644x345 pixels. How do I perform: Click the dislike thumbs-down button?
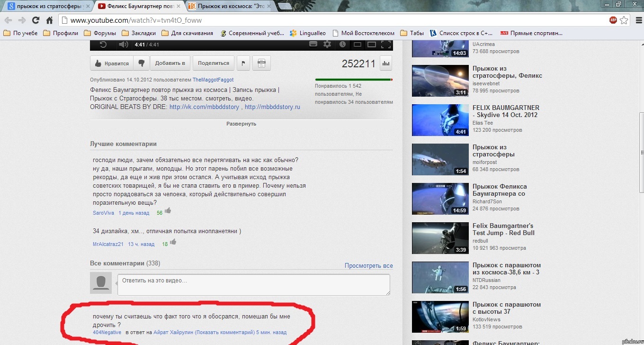point(141,63)
